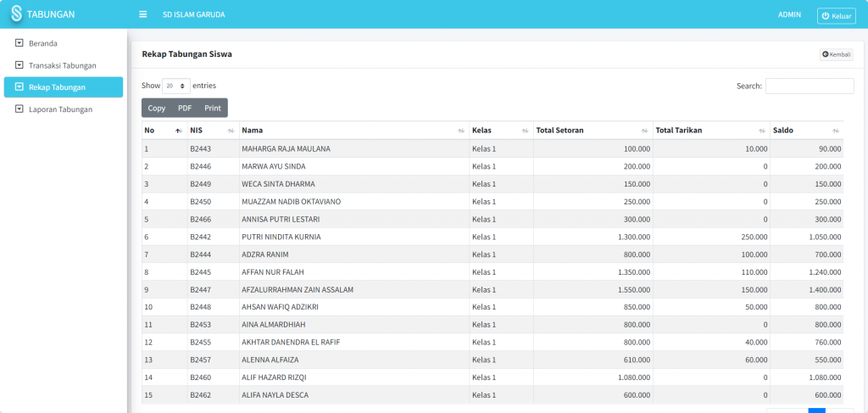Click name ALENNA ALFAIZA
This screenshot has height=413, width=868.
270,360
